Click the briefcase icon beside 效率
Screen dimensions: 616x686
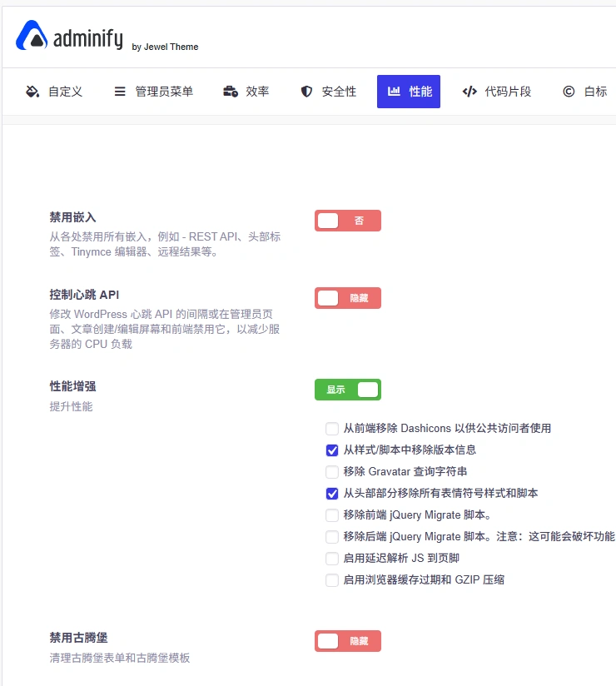tap(231, 92)
